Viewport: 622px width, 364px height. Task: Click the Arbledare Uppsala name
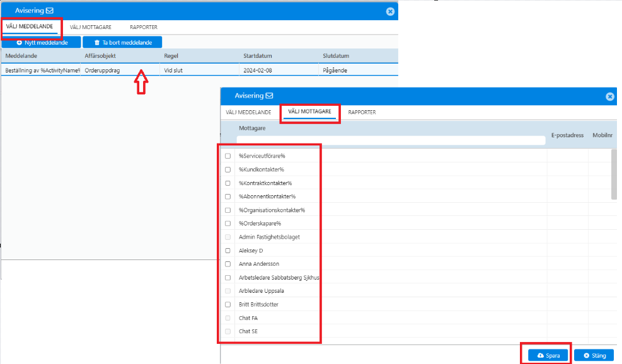[x=262, y=291]
